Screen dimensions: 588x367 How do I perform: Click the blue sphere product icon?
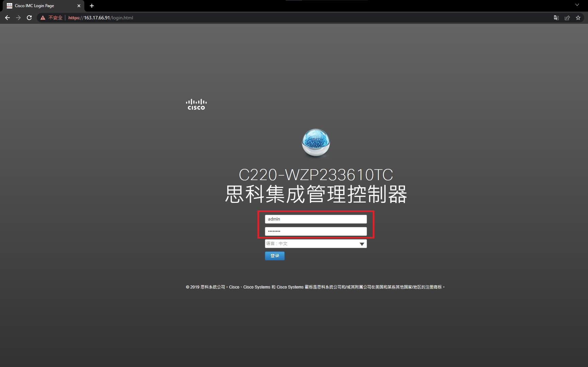[x=316, y=143]
